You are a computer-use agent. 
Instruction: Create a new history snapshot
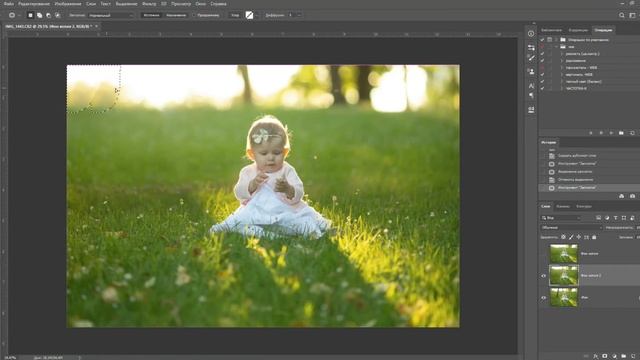point(632,196)
